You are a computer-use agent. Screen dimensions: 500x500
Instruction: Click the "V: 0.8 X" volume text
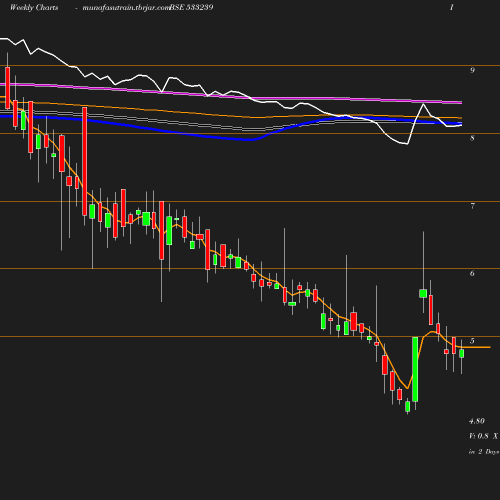click(484, 436)
